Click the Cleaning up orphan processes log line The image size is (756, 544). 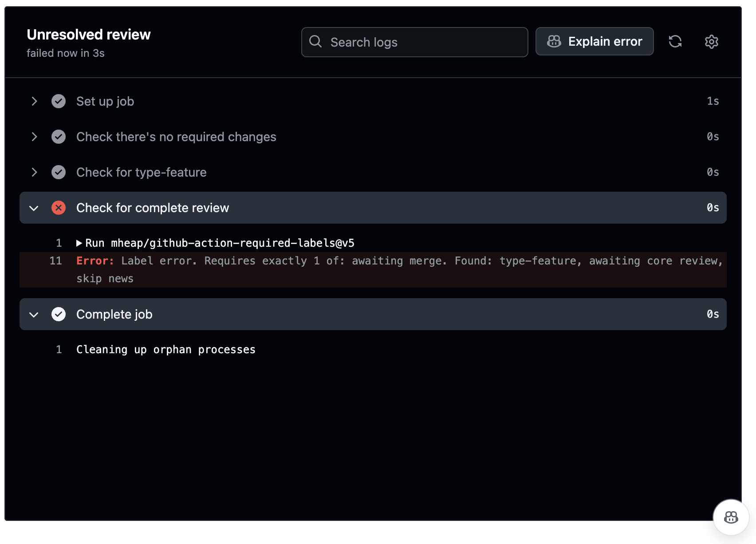(166, 350)
